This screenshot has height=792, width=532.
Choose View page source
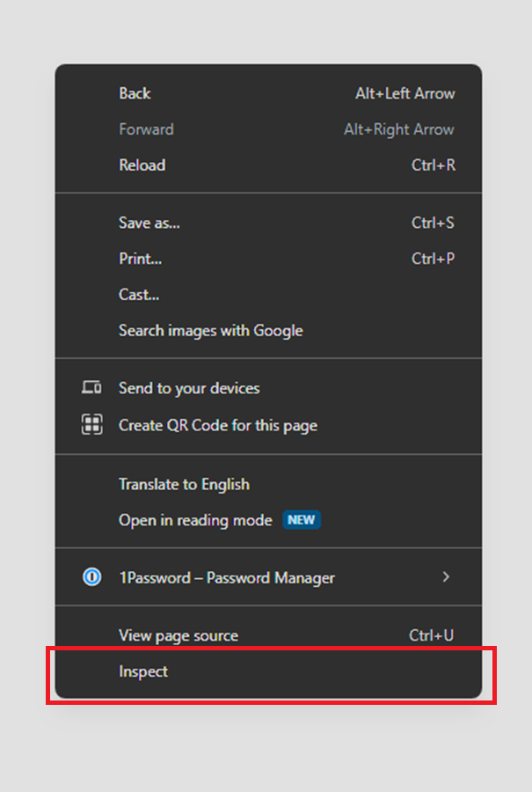[x=268, y=634]
